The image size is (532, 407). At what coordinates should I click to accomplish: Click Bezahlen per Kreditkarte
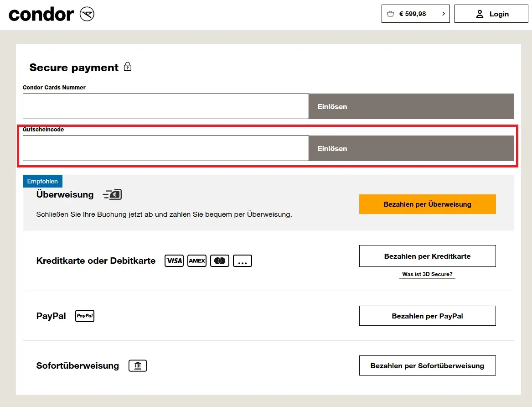pyautogui.click(x=427, y=256)
